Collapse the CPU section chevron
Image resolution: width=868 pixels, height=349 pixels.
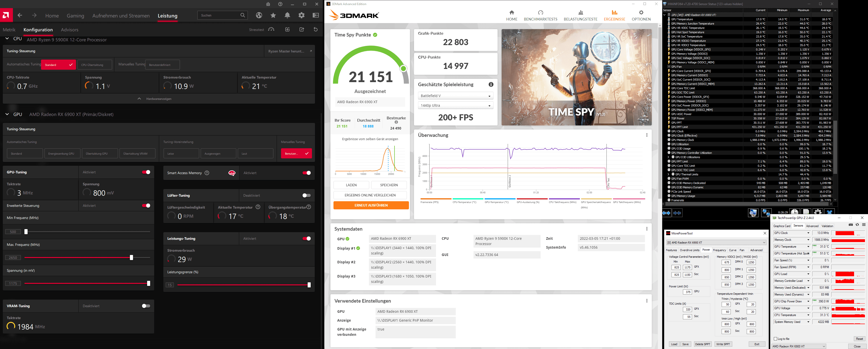7,39
